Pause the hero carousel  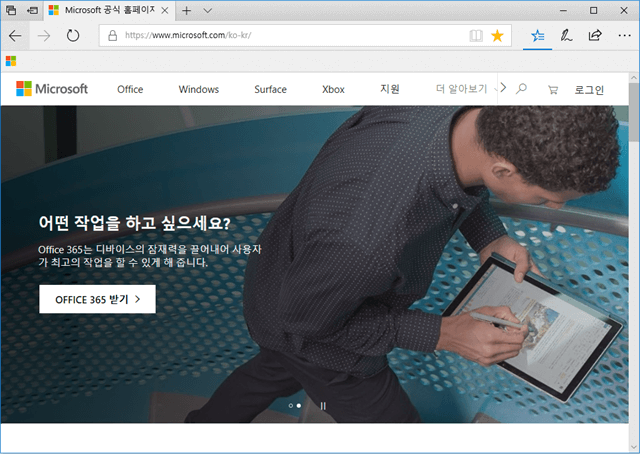point(323,406)
